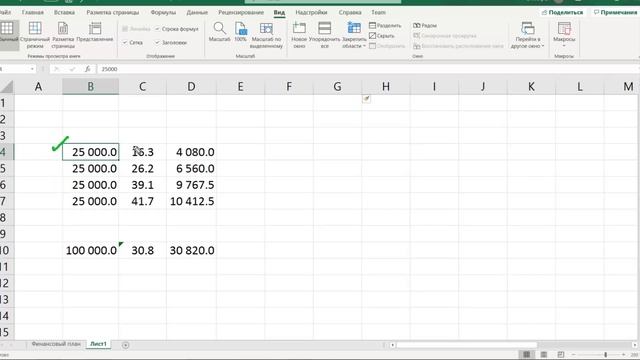Open the Zoom dialog (Масштаб) magnifier
640x360 pixels.
[x=220, y=32]
